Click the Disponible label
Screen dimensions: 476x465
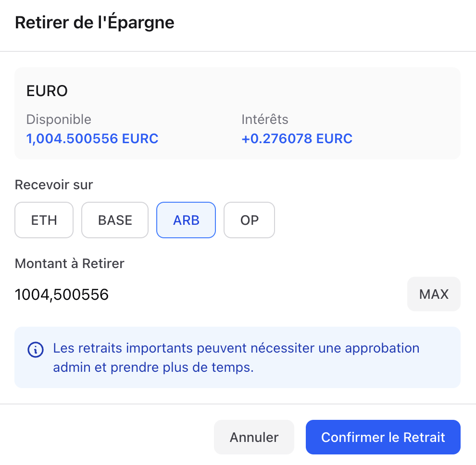[59, 119]
